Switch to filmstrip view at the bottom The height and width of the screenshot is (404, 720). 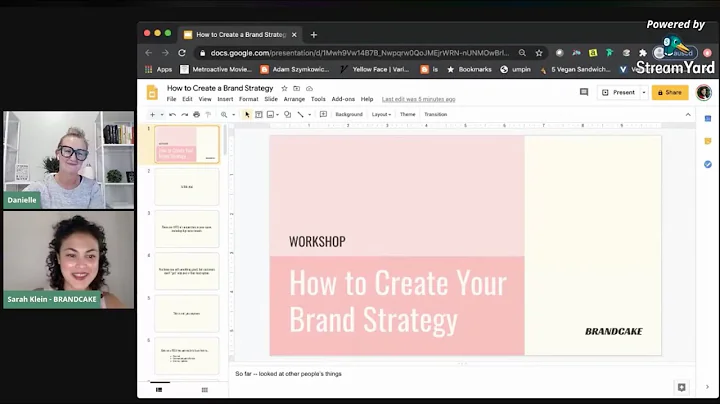[x=159, y=390]
